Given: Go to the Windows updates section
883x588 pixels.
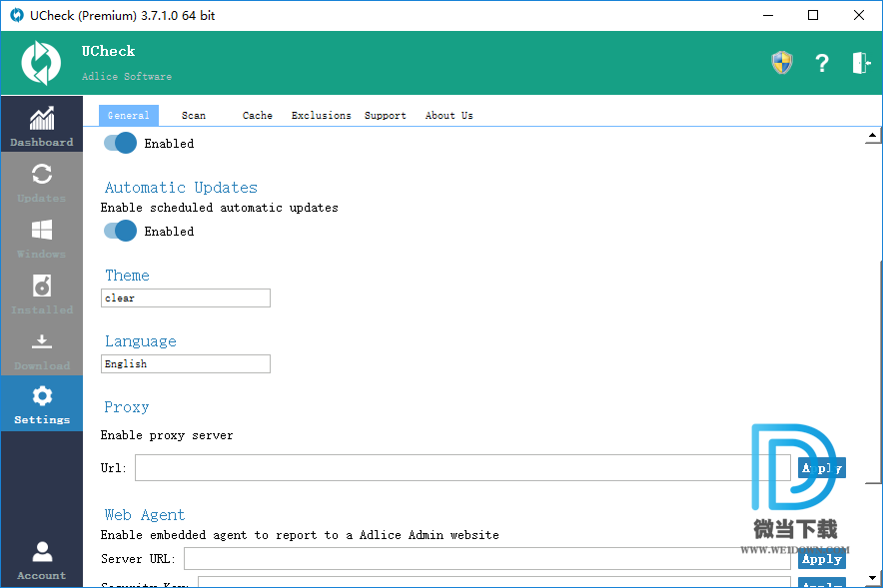Looking at the screenshot, I should pyautogui.click(x=41, y=237).
